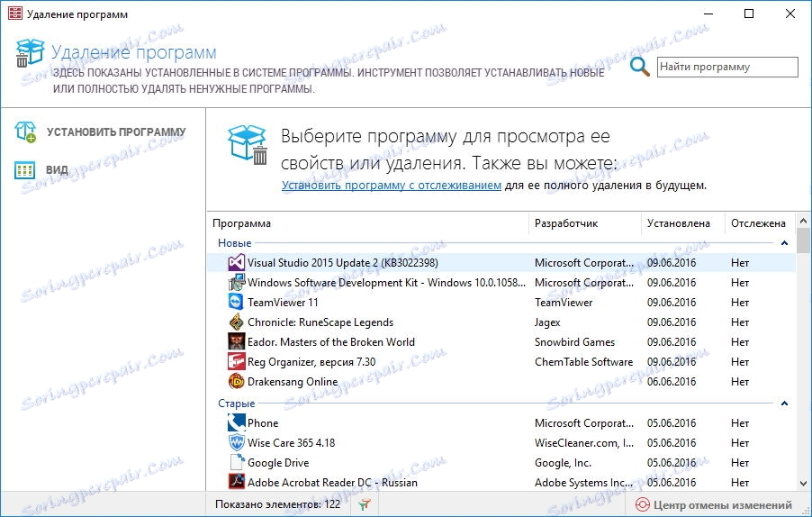Collapse the Новые group
This screenshot has width=812, height=517.
(785, 243)
